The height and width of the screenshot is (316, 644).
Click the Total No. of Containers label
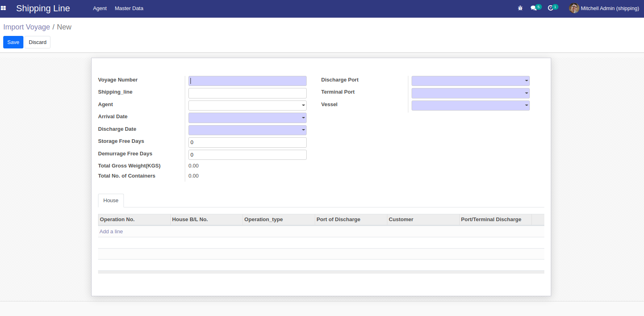[127, 176]
